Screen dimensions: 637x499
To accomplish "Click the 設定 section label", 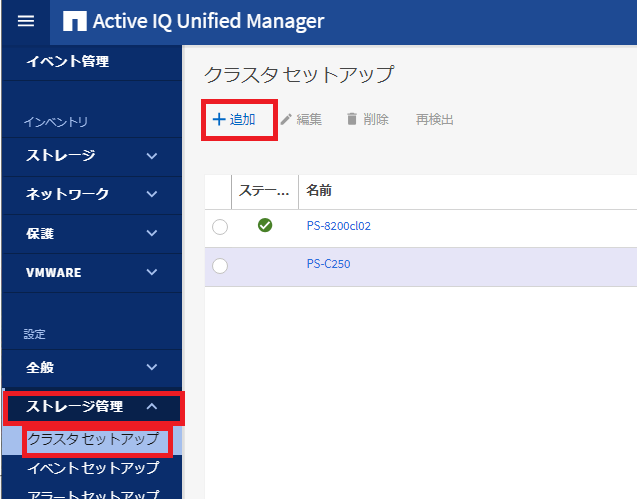I will coord(35,334).
